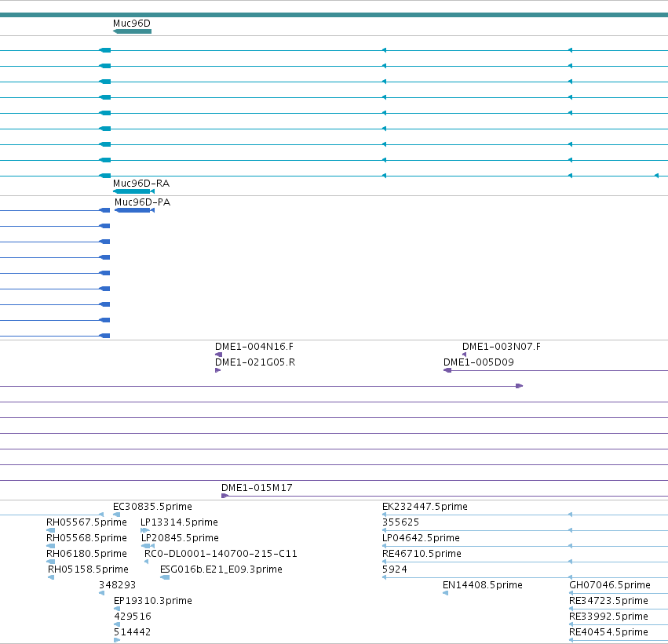Click the DME1-004N16.F label
668x644 pixels.
coord(254,347)
